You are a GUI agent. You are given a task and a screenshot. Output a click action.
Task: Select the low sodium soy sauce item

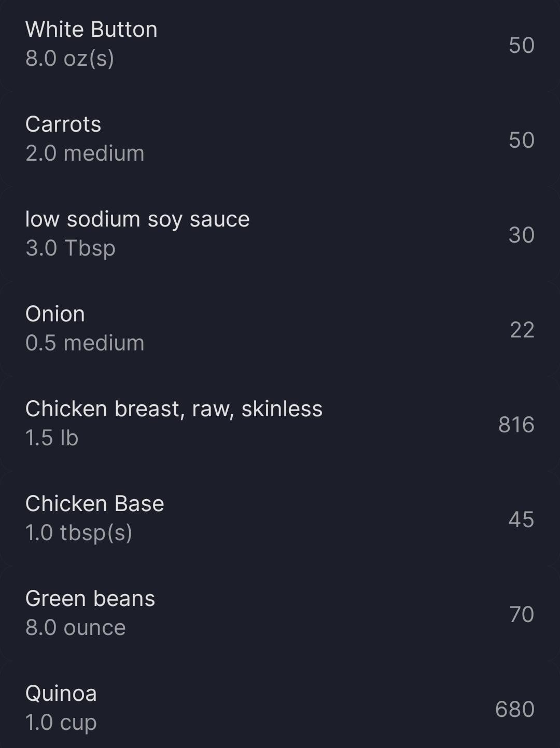(137, 219)
